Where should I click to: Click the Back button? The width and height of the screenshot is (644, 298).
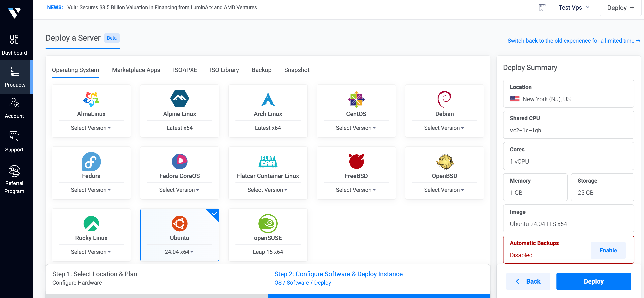click(x=528, y=281)
